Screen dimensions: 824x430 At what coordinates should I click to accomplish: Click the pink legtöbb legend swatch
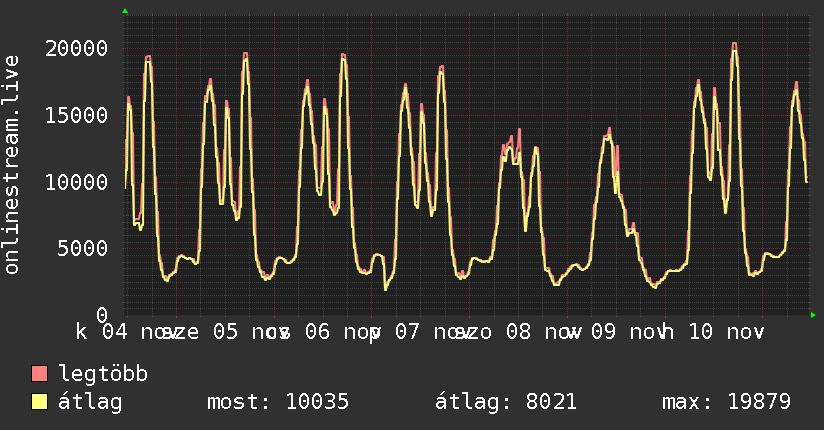(39, 374)
